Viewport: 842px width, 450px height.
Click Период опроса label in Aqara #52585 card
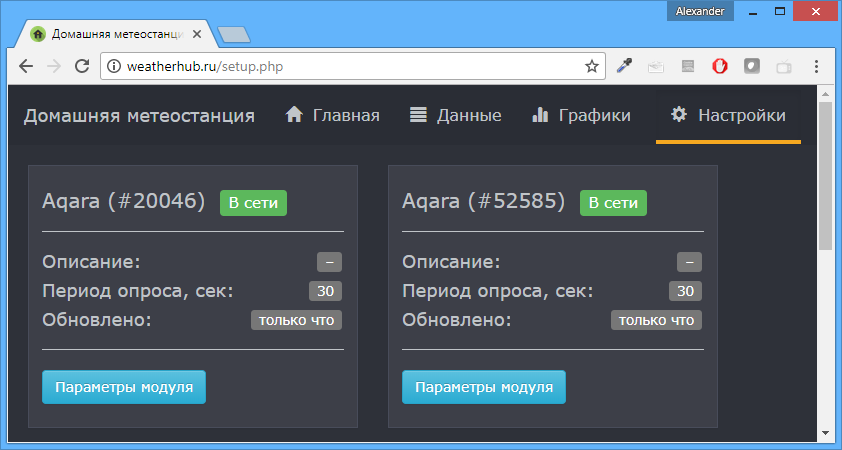[498, 291]
